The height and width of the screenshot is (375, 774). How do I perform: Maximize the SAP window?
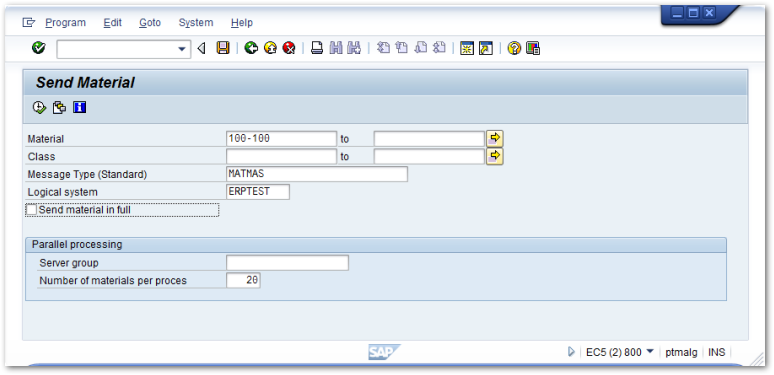click(x=694, y=13)
